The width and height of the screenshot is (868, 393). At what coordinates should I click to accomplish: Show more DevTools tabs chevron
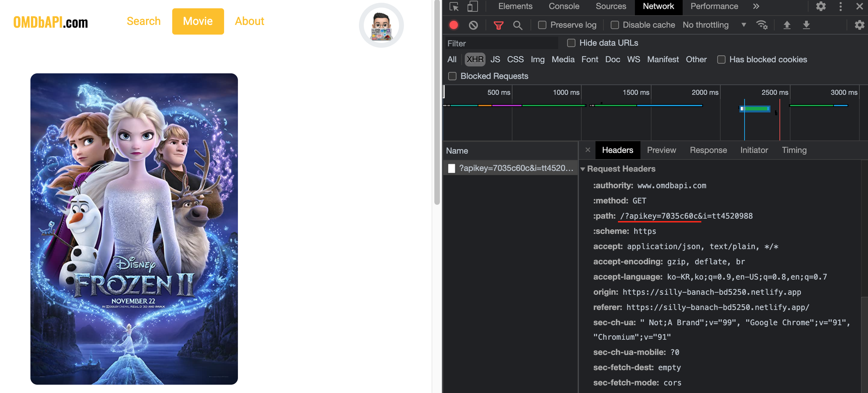(x=756, y=7)
